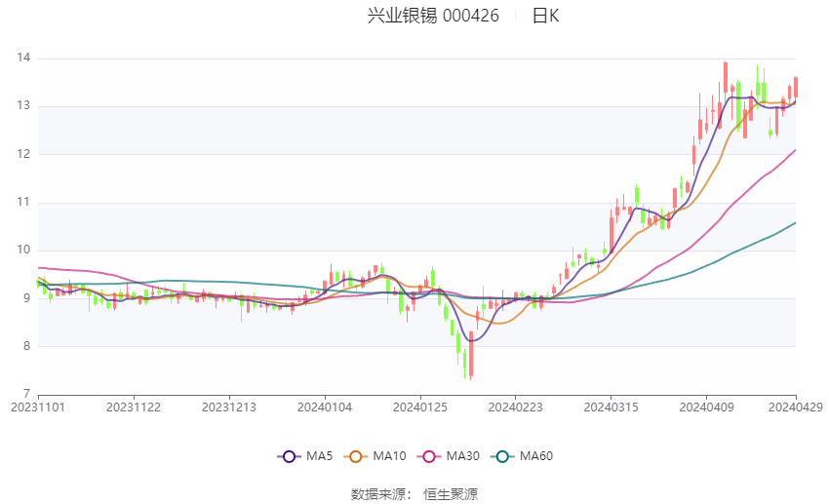The width and height of the screenshot is (829, 504).
Task: Click the last red candlestick at 20240429
Action: [x=796, y=87]
